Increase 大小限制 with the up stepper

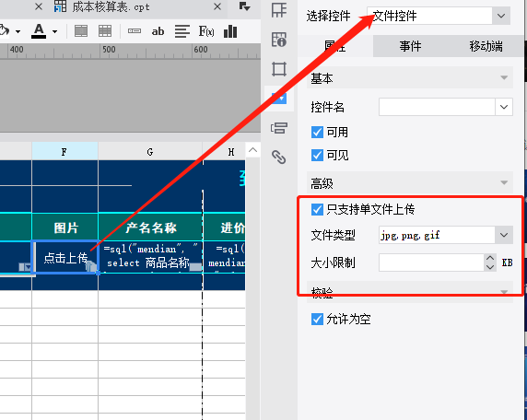pyautogui.click(x=490, y=259)
